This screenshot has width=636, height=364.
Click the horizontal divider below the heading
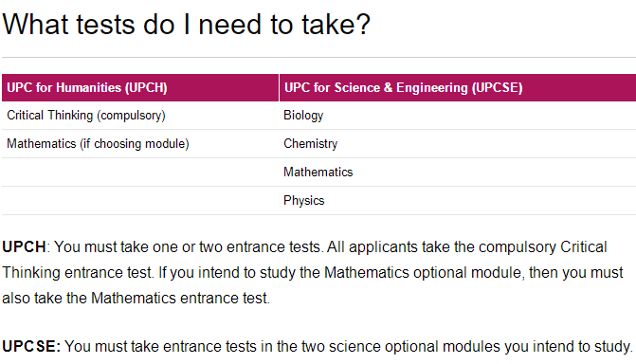tap(318, 57)
